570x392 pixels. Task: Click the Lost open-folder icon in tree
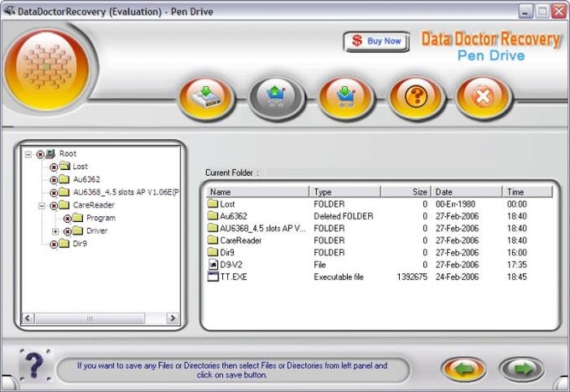[x=65, y=167]
